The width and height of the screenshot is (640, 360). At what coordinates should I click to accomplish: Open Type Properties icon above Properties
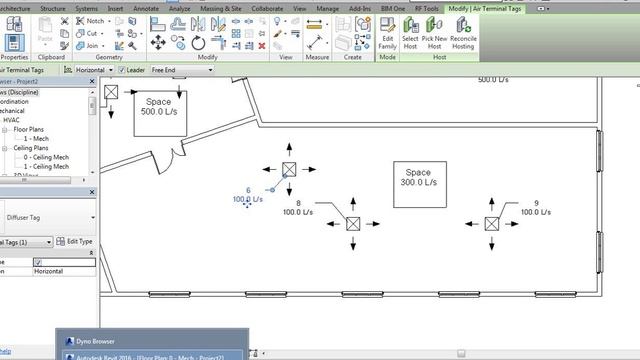click(14, 24)
